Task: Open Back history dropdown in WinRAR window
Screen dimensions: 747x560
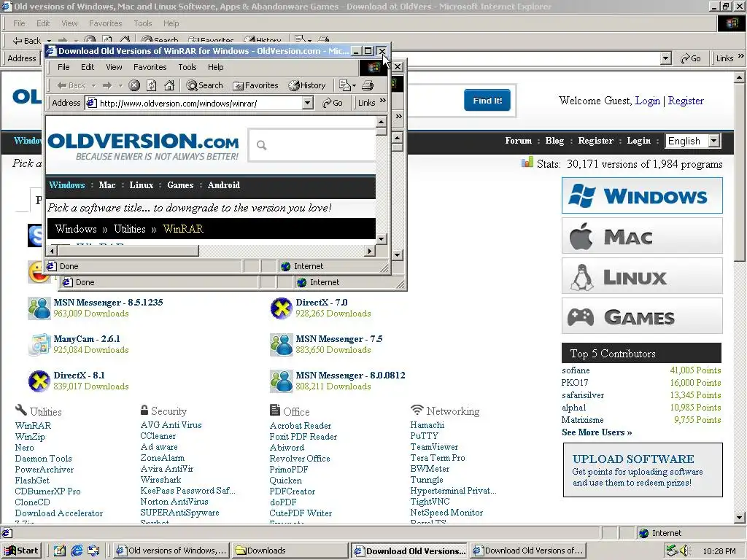Action: coord(94,86)
